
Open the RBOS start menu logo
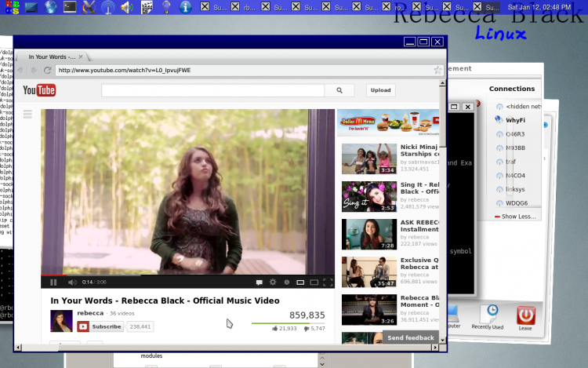pyautogui.click(x=12, y=7)
